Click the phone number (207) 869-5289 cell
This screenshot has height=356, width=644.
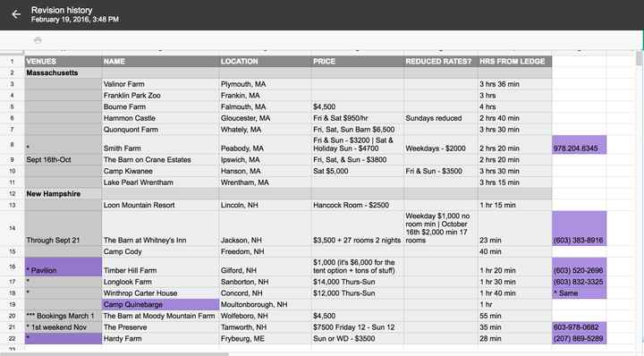pyautogui.click(x=579, y=339)
